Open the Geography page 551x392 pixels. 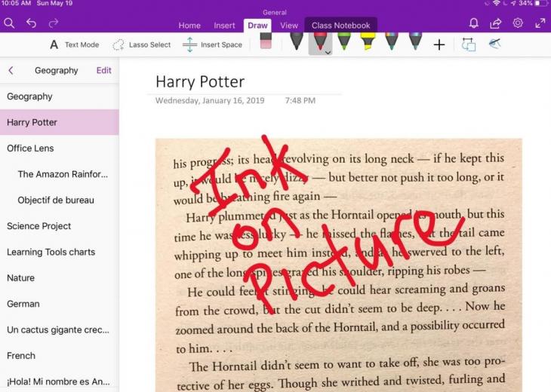pyautogui.click(x=60, y=96)
